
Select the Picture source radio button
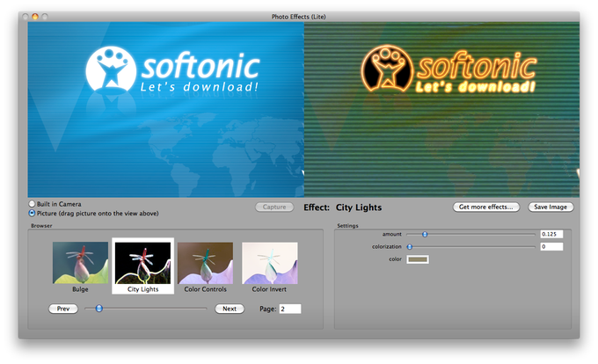point(32,213)
